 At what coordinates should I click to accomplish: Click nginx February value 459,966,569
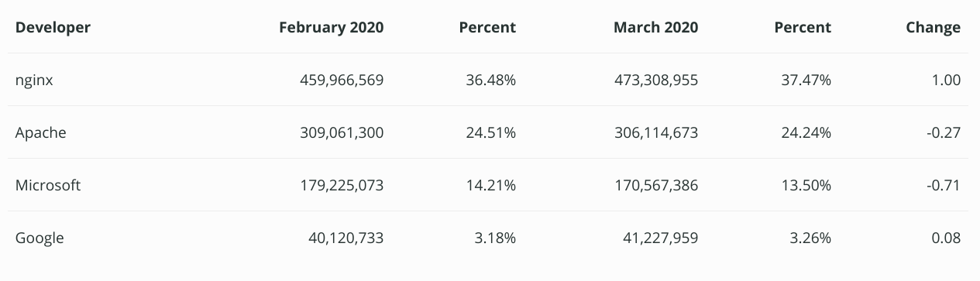342,80
